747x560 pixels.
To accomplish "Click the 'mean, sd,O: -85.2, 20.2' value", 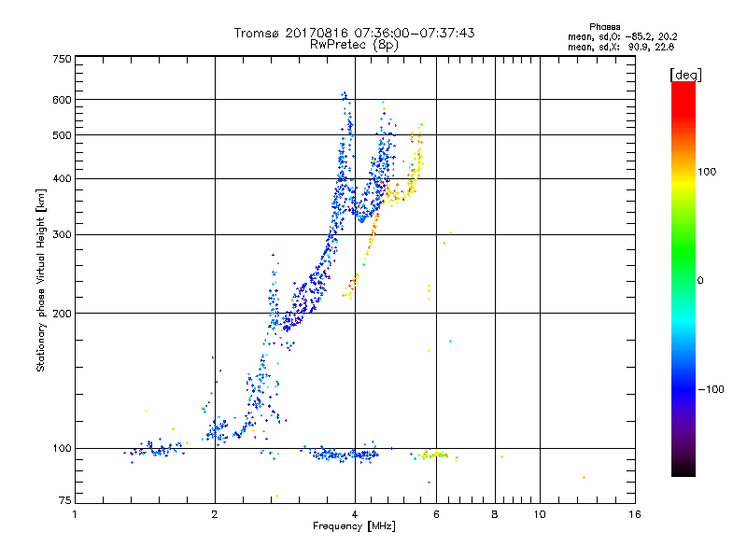I will coord(622,36).
